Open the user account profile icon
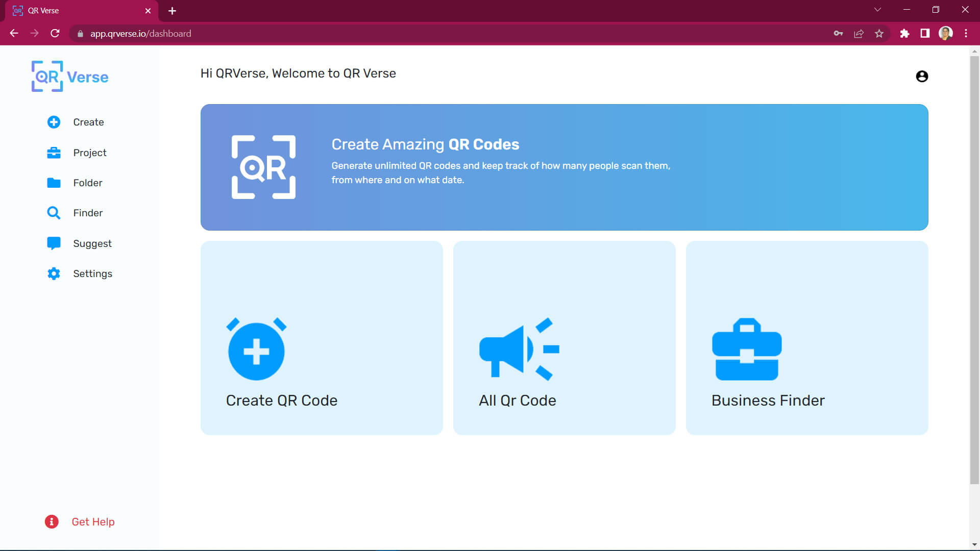Image resolution: width=980 pixels, height=551 pixels. pos(922,77)
